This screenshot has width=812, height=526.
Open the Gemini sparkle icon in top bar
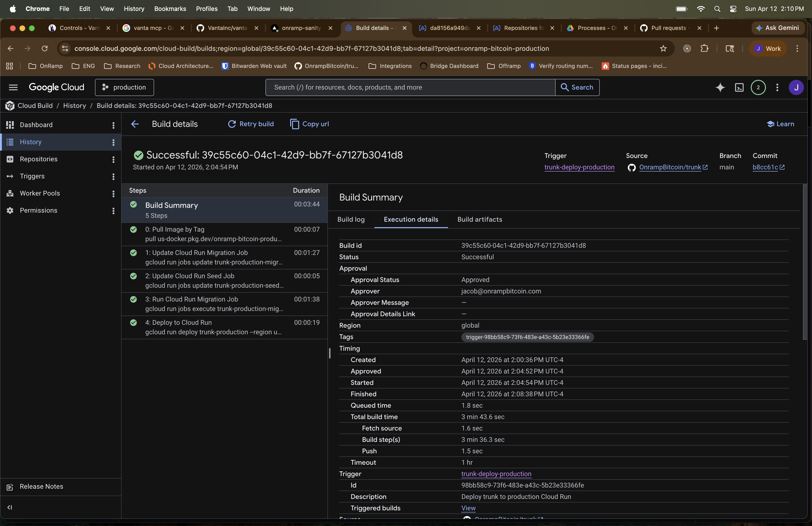[x=720, y=87]
